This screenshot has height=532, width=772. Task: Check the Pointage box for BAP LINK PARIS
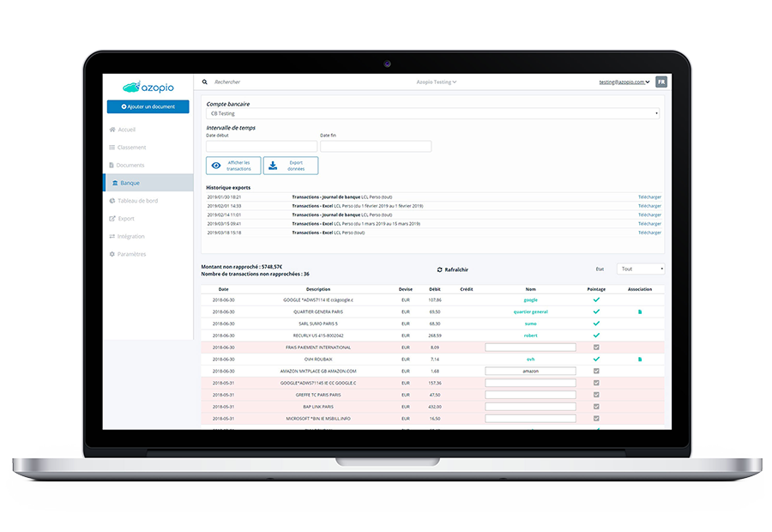click(597, 406)
